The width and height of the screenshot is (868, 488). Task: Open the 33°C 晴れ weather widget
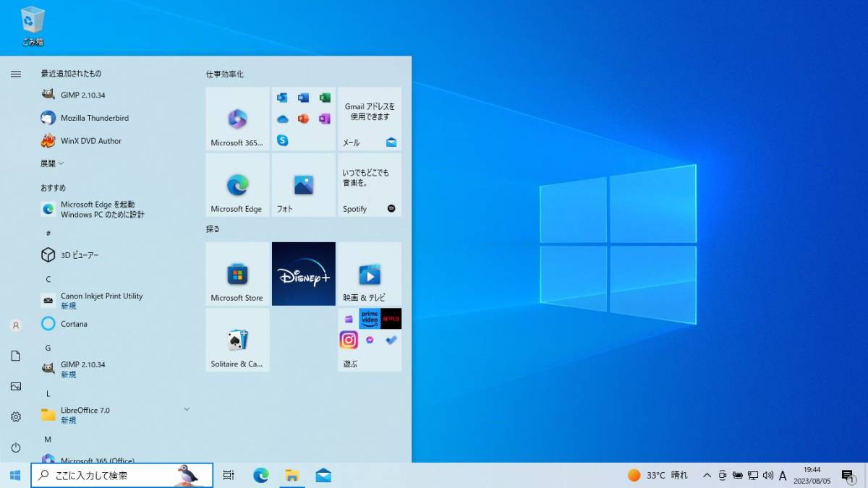(658, 475)
